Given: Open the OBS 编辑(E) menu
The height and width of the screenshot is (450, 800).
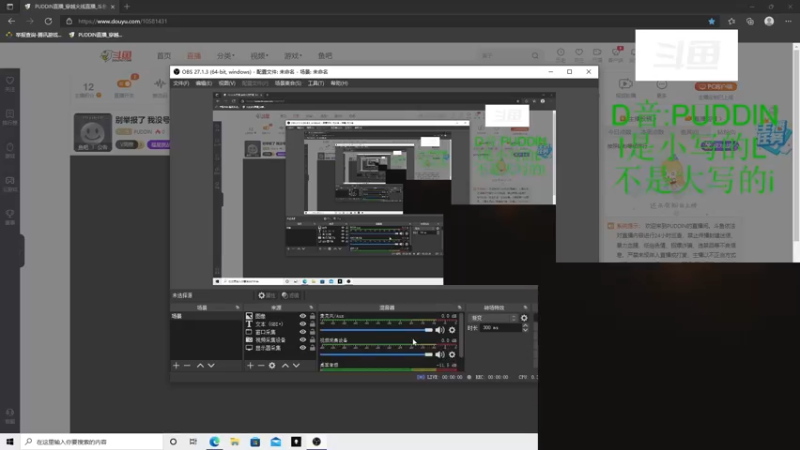Looking at the screenshot, I should pyautogui.click(x=204, y=83).
